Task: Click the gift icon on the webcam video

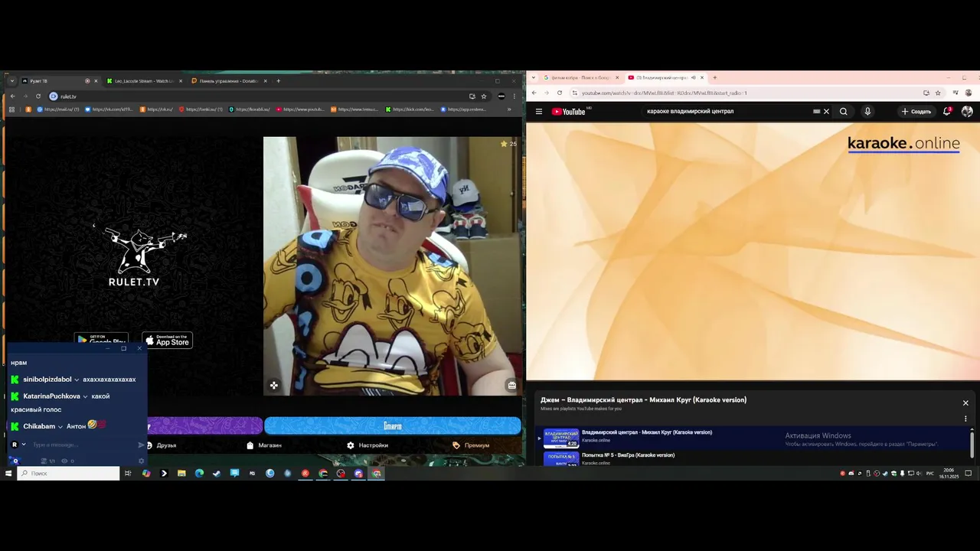Action: (511, 386)
